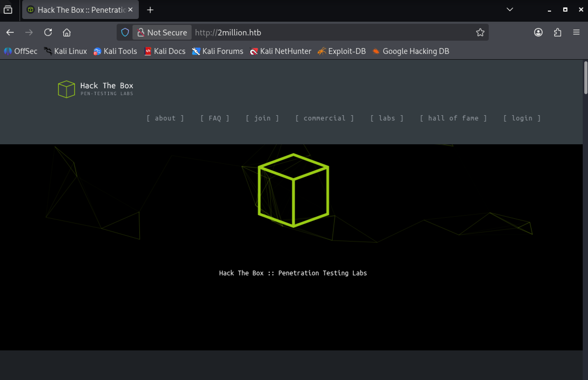The width and height of the screenshot is (588, 380).
Task: Open the Kali Forums bookmark
Action: pos(217,51)
